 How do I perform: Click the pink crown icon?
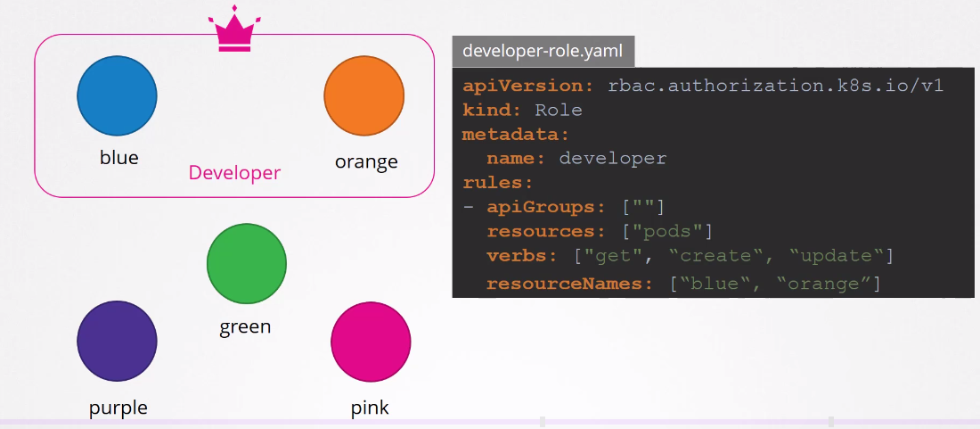click(x=235, y=31)
